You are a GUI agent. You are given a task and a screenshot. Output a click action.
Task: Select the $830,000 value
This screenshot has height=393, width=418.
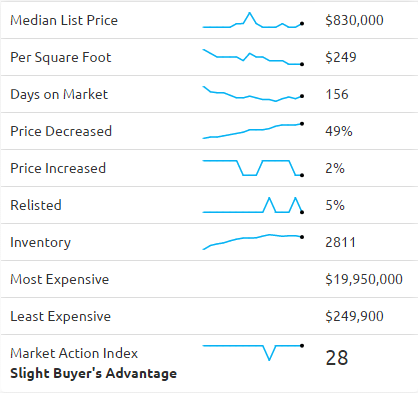pyautogui.click(x=354, y=20)
